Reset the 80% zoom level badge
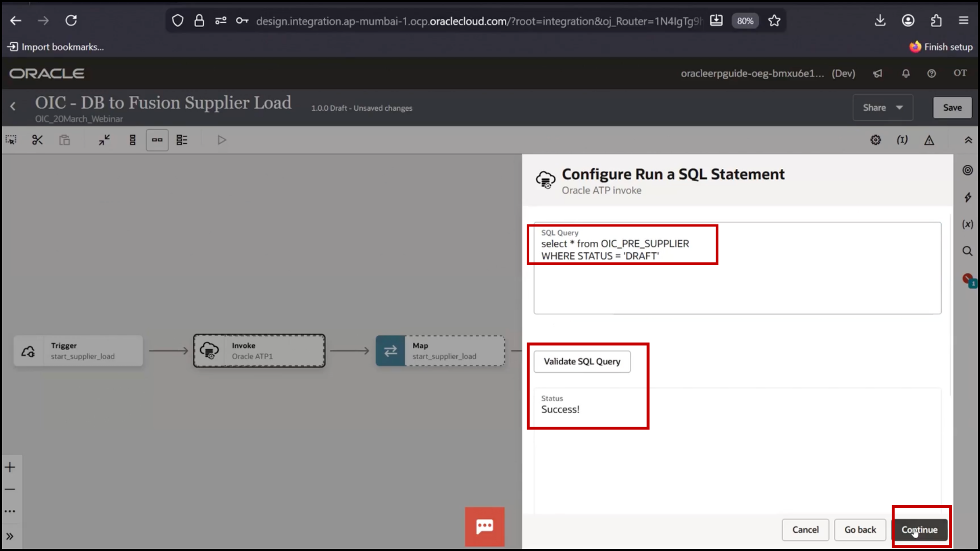The height and width of the screenshot is (551, 980). coord(745,21)
